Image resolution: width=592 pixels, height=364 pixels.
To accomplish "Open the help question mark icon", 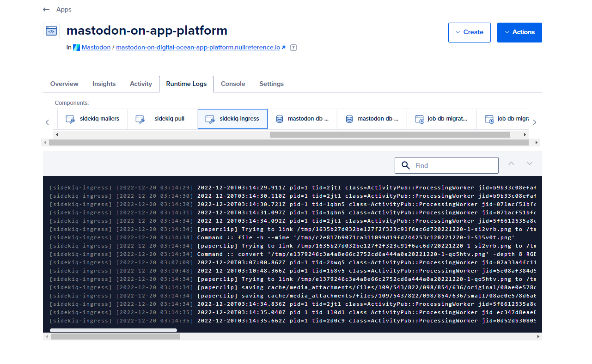I will tap(293, 48).
